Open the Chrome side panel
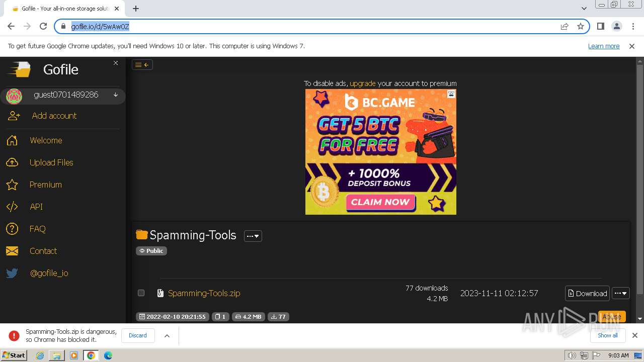Screen dimensions: 644x362 [x=601, y=26]
